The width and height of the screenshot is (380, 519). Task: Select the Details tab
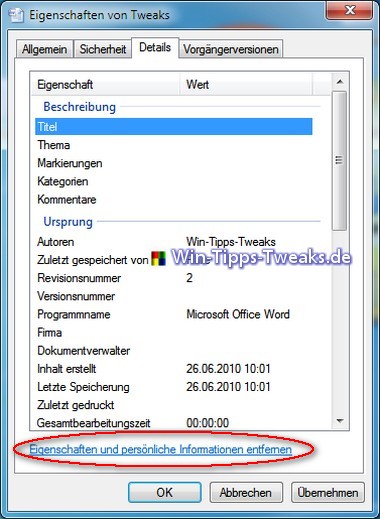tap(155, 48)
